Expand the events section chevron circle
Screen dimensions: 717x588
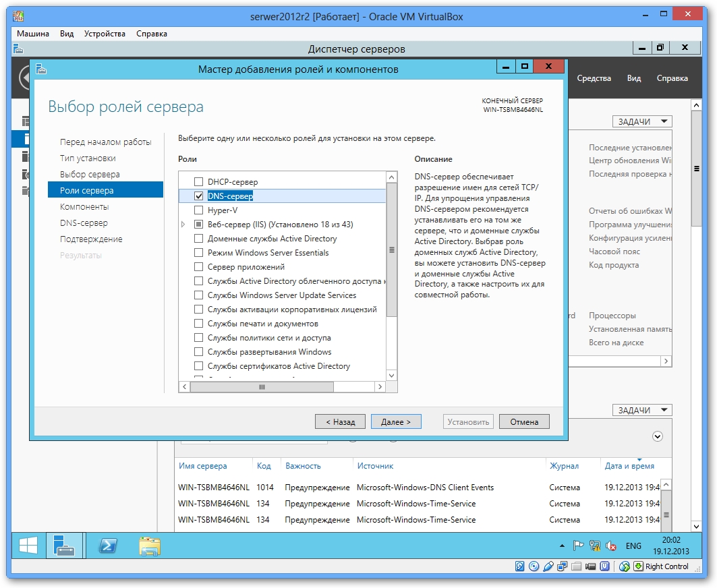coord(657,436)
